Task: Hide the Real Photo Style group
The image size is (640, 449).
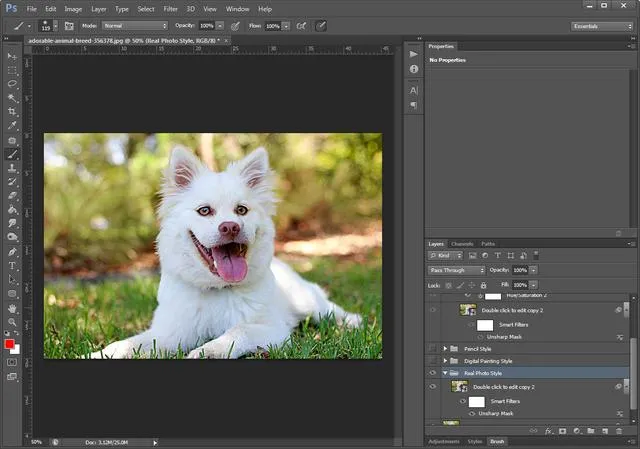Action: point(433,373)
